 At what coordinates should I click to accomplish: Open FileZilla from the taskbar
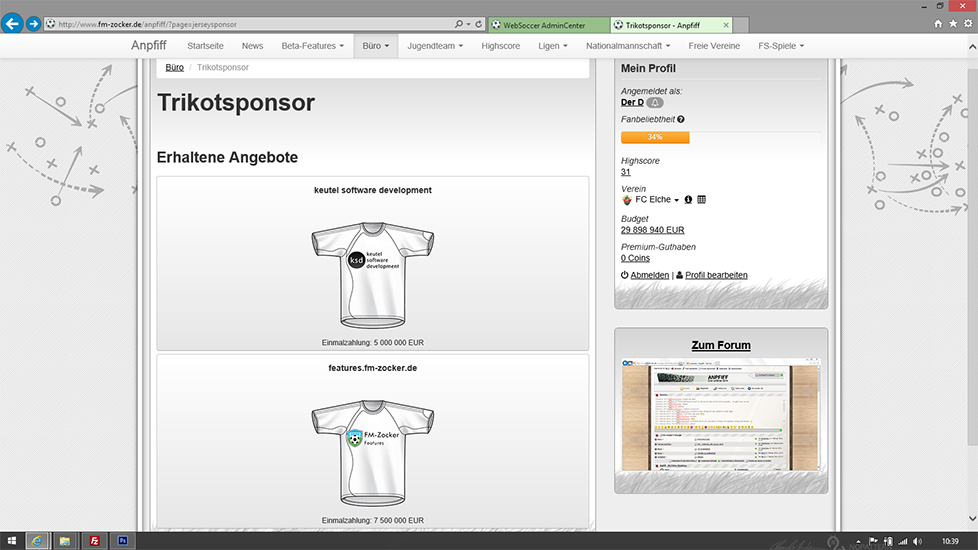click(x=94, y=540)
